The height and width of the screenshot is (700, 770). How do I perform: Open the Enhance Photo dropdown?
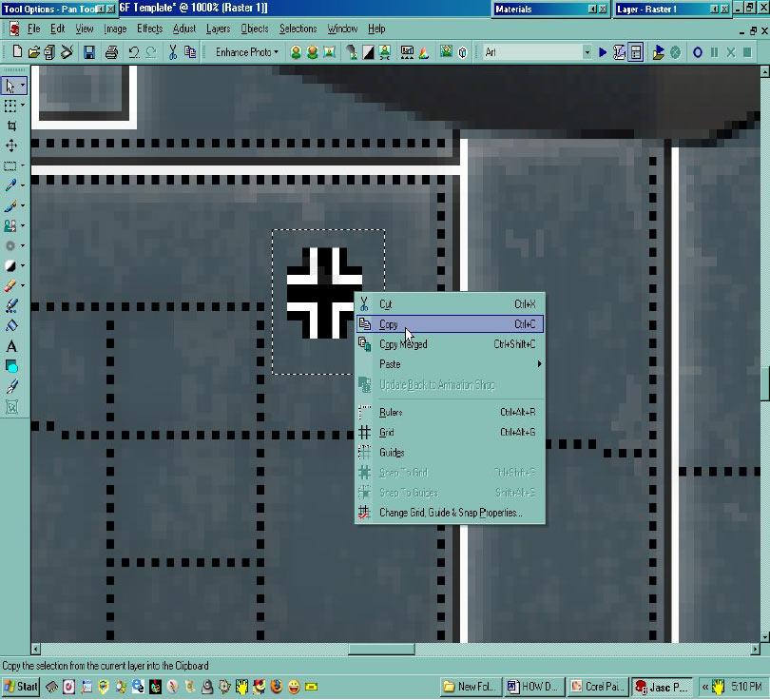click(x=246, y=52)
